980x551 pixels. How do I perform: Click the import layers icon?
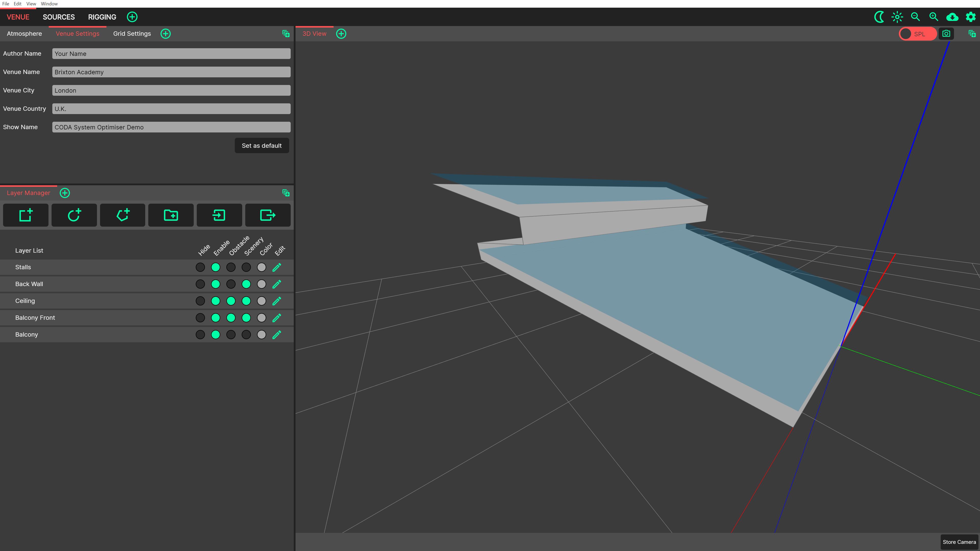pos(219,215)
